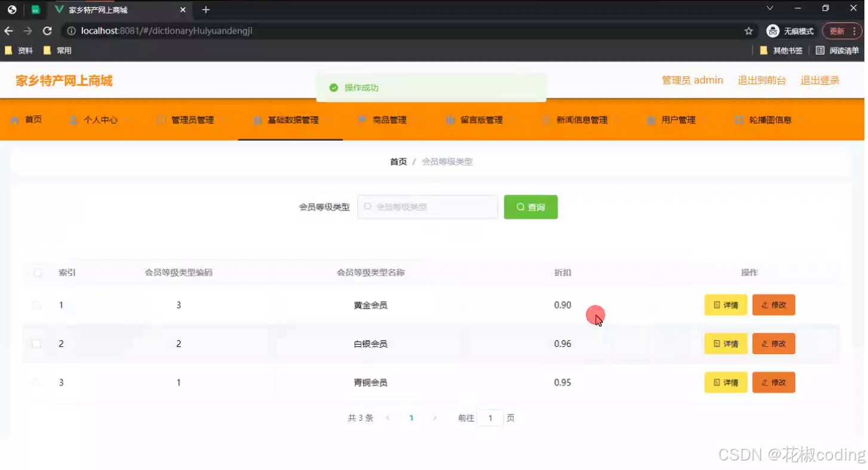Click 退出登录 to log out
This screenshot has width=868, height=470.
[820, 80]
